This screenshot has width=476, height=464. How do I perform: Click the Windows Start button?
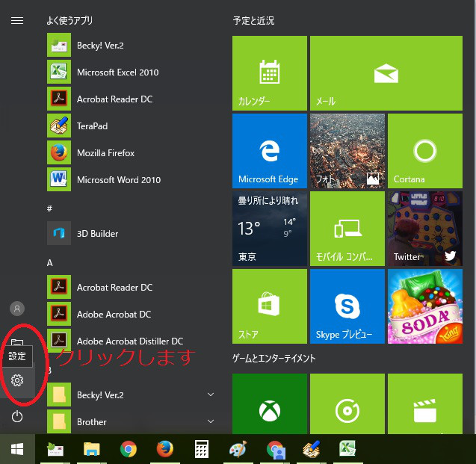(17, 449)
